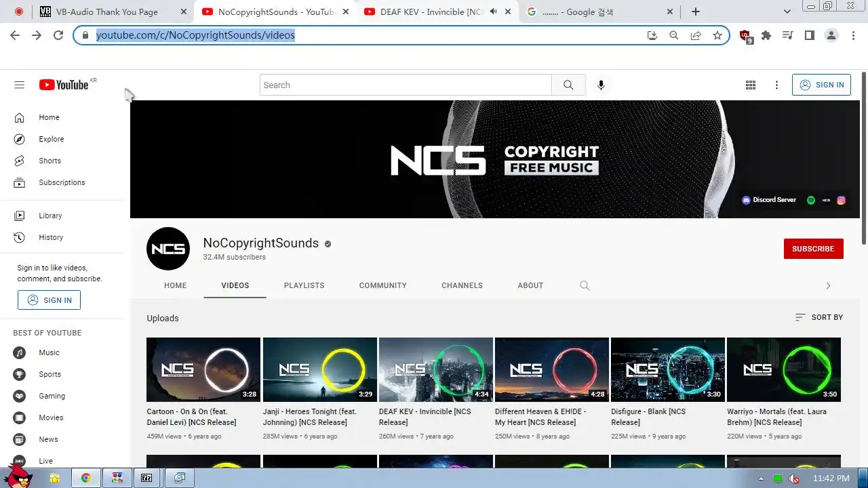Click the NCS channel avatar

[x=168, y=249]
